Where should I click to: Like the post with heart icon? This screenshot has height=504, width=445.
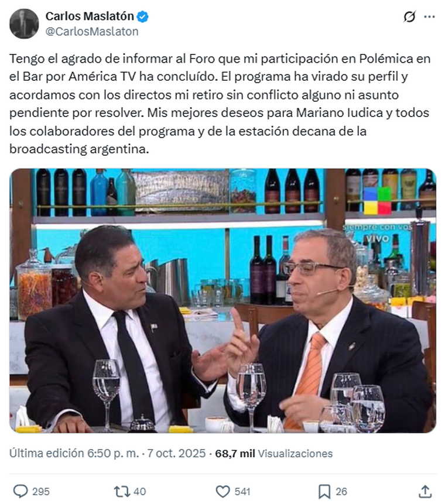[222, 492]
